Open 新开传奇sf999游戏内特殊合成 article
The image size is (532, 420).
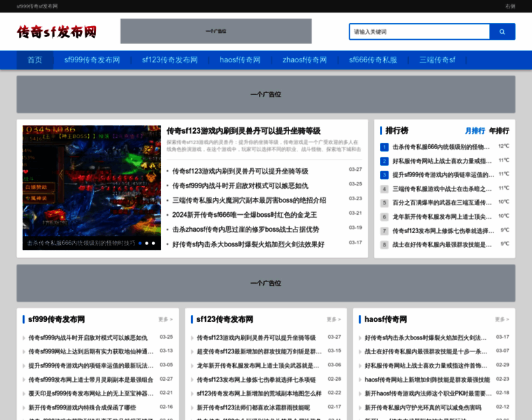(x=82, y=407)
